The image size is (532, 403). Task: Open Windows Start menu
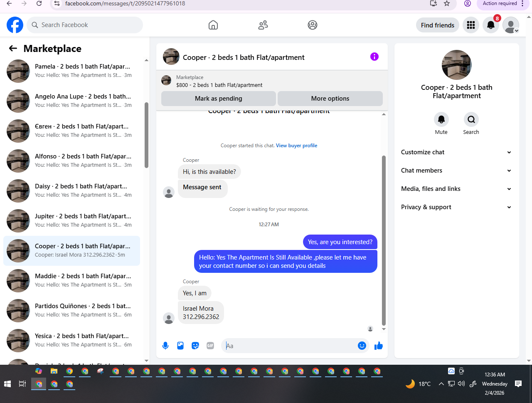pos(7,384)
